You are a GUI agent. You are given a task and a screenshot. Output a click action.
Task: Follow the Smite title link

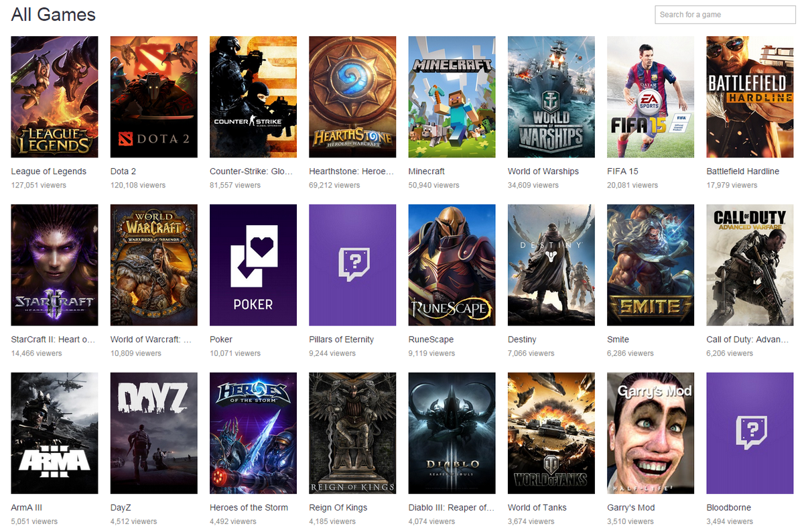click(x=618, y=340)
